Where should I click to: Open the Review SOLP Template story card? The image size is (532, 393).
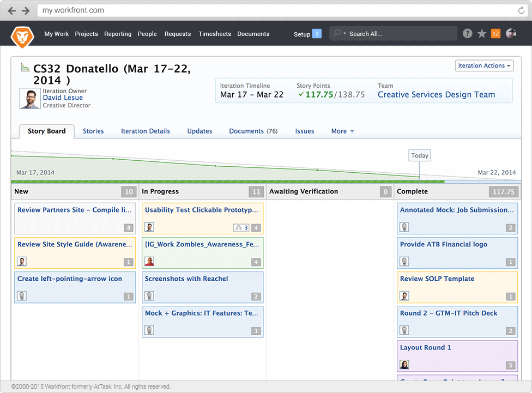click(437, 279)
